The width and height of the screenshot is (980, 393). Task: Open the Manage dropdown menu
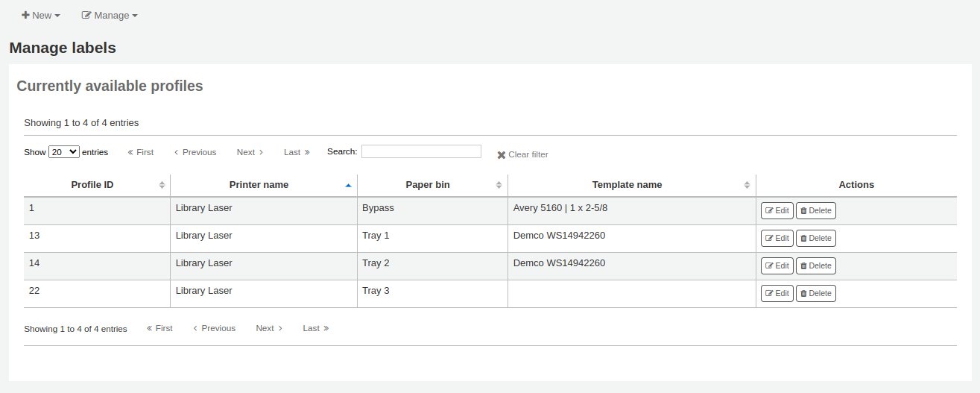click(x=110, y=15)
